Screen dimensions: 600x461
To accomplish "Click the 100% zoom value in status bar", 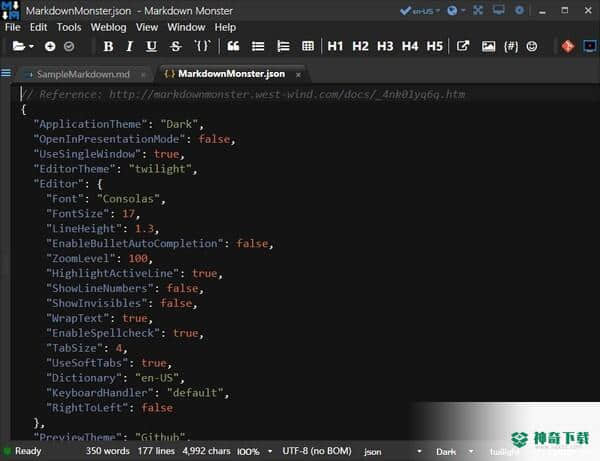I will pyautogui.click(x=248, y=452).
